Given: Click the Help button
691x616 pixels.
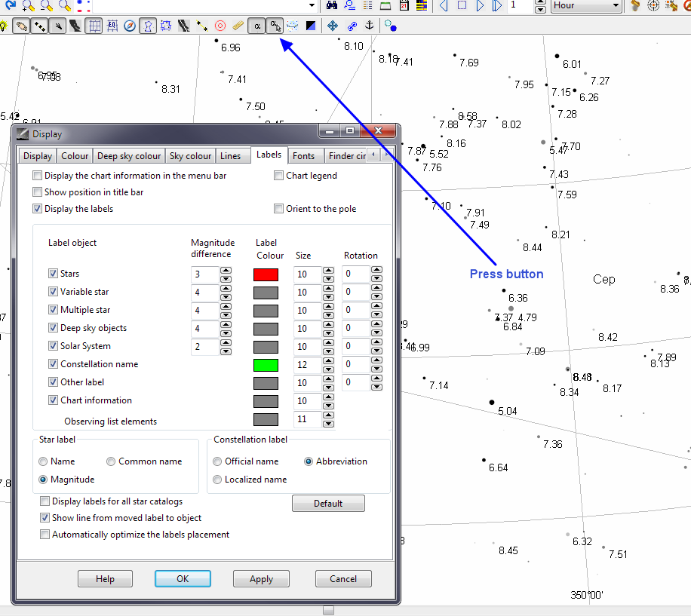Looking at the screenshot, I should tap(105, 578).
